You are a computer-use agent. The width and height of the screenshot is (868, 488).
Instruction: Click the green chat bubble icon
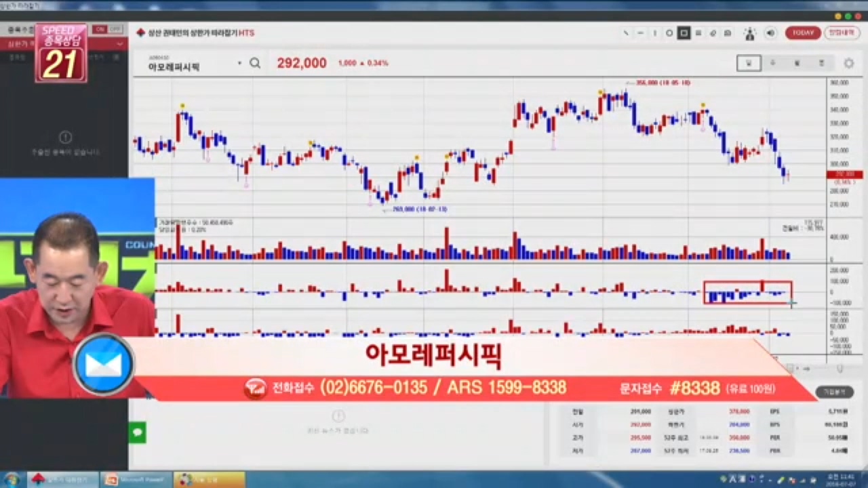click(x=138, y=432)
